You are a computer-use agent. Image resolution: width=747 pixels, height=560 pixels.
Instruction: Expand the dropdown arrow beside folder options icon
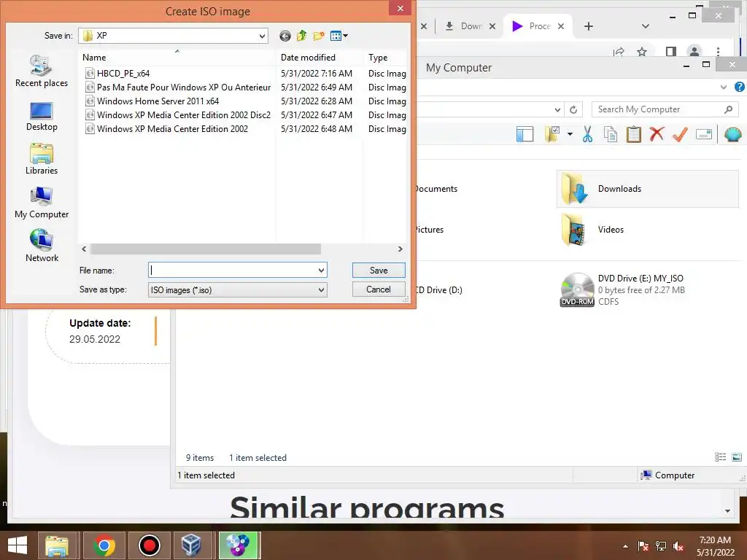570,134
